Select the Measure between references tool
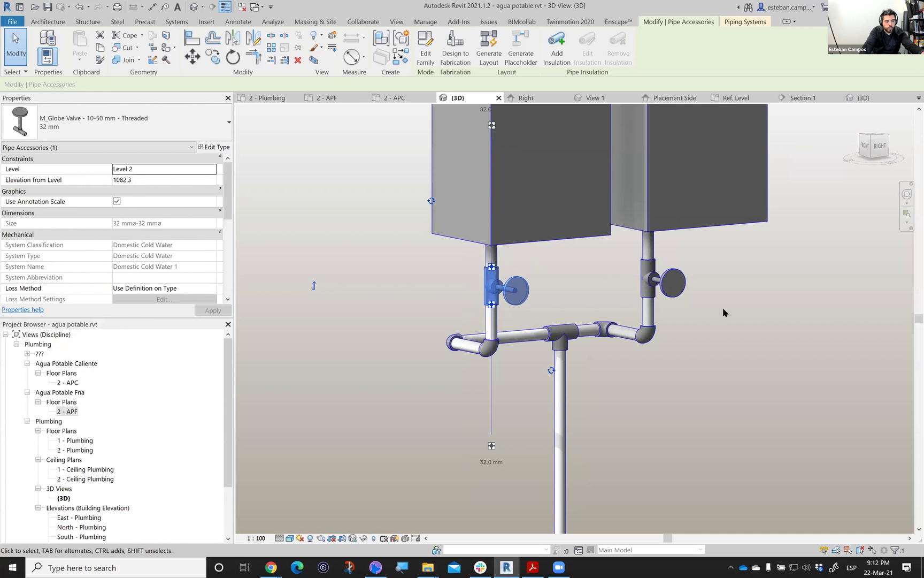 click(351, 57)
